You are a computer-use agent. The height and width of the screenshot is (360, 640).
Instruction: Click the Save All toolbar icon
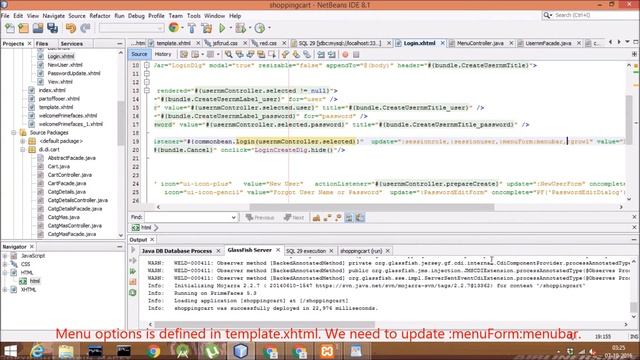pos(52,28)
